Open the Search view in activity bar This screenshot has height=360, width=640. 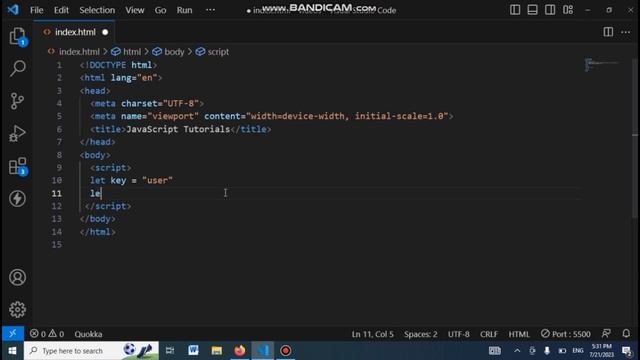tap(18, 68)
